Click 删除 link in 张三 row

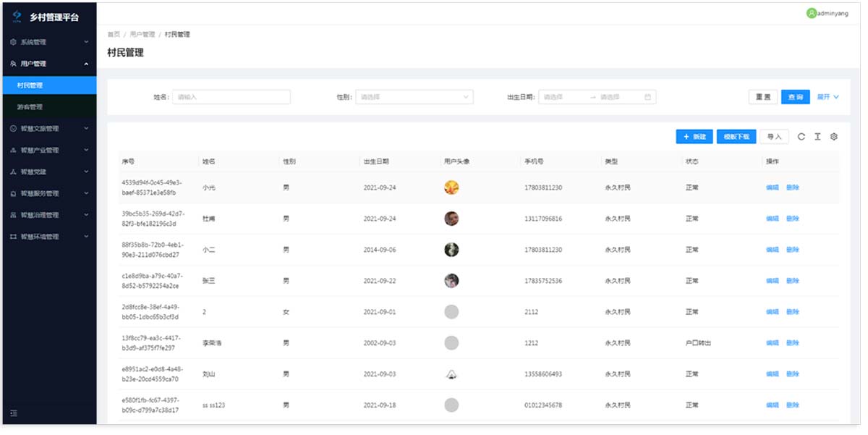click(x=793, y=281)
